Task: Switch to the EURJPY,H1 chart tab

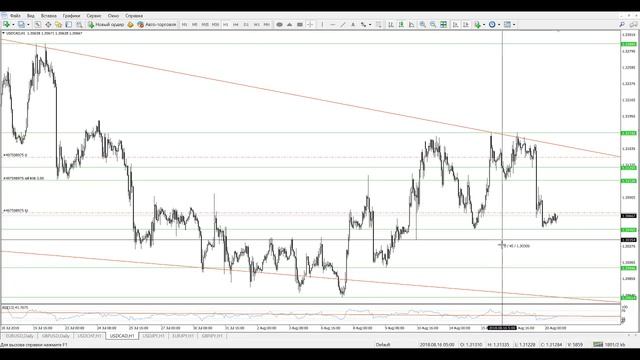Action: 183,336
